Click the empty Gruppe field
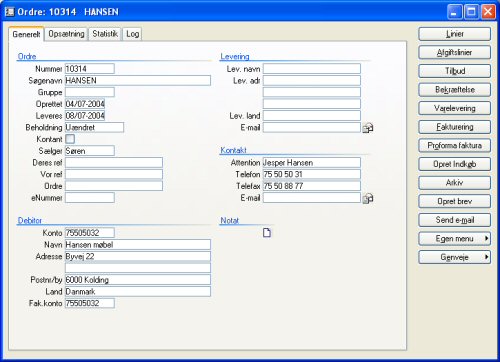Image resolution: width=500 pixels, height=362 pixels. pos(90,92)
